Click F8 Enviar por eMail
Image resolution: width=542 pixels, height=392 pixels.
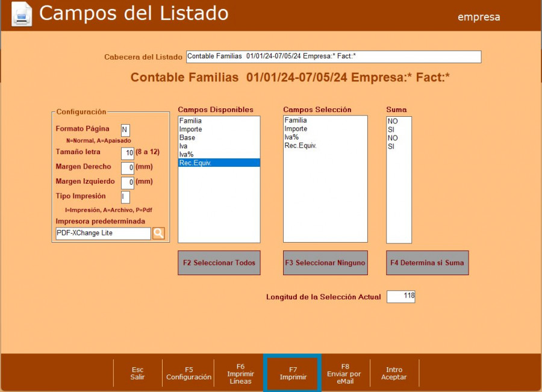click(345, 373)
